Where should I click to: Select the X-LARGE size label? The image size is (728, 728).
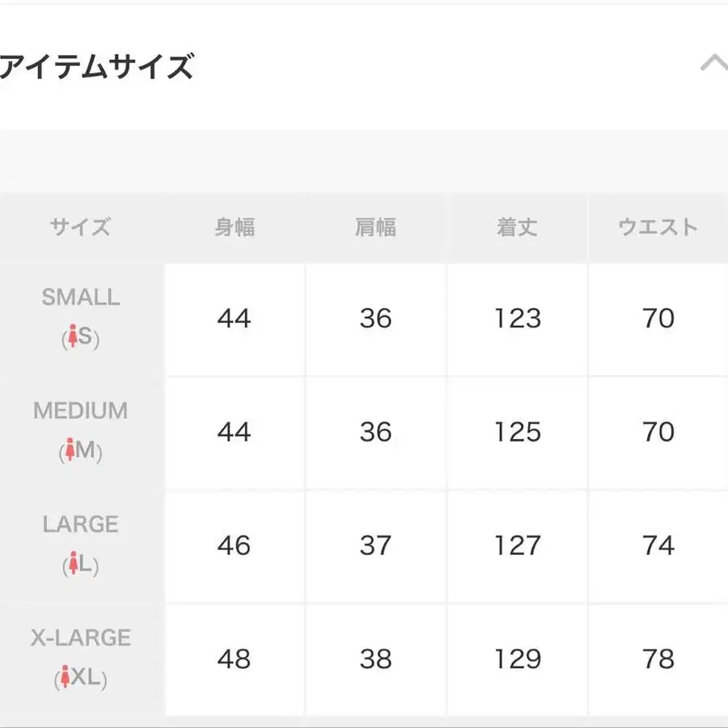[80, 637]
